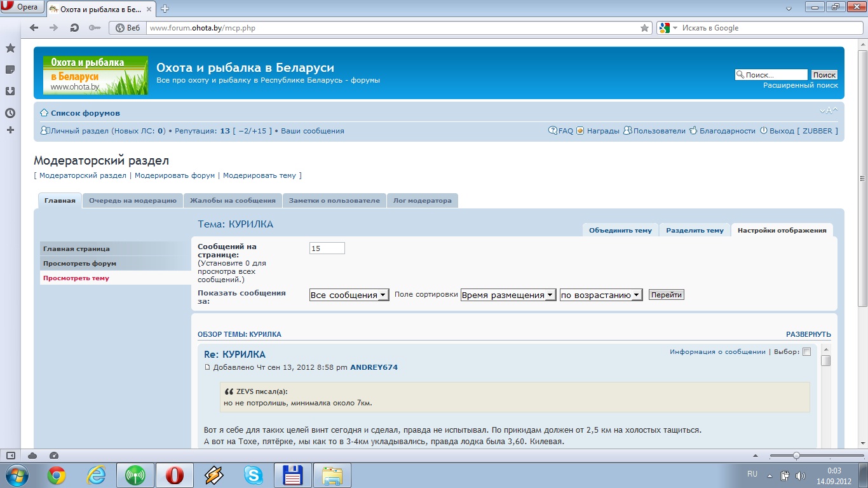This screenshot has height=488, width=868.
Task: Open the downloads sidebar icon
Action: [x=10, y=91]
